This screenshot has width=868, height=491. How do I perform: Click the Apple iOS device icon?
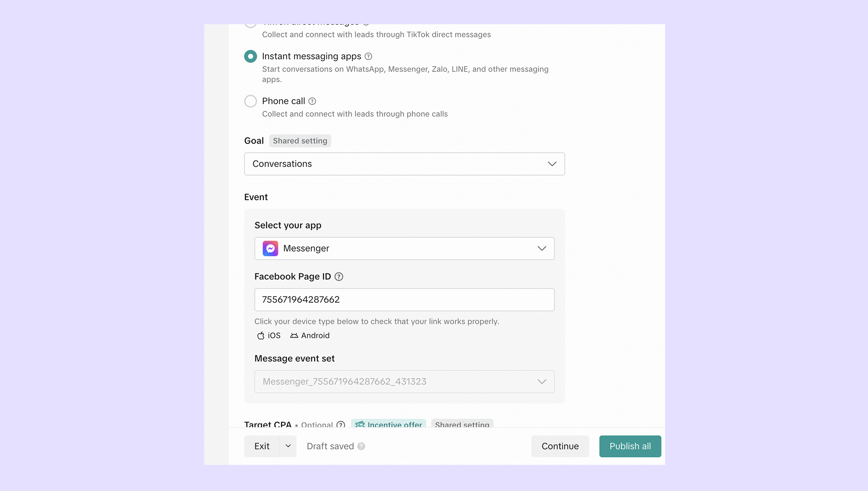260,335
